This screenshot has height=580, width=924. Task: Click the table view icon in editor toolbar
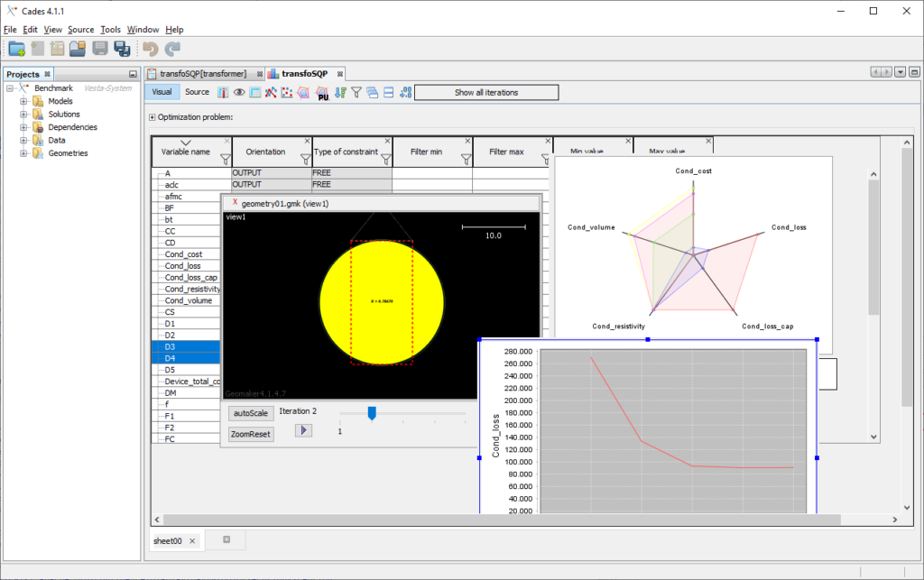(254, 92)
